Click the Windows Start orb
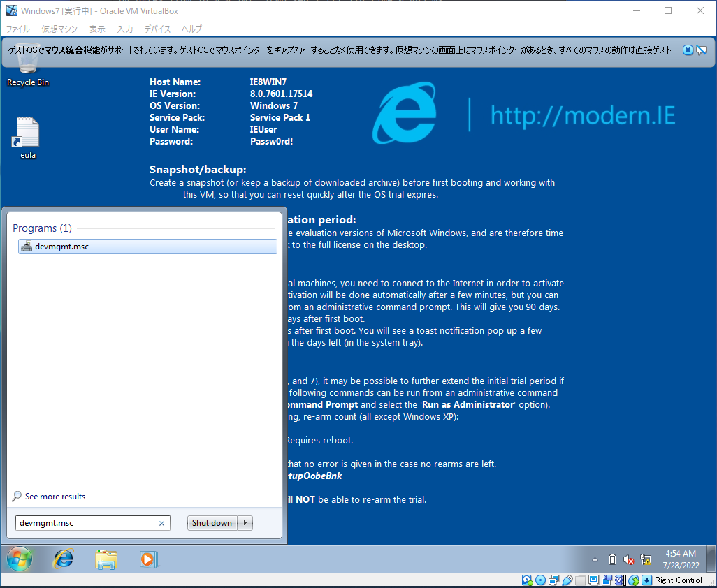Screen dimensions: 717x588 19,559
